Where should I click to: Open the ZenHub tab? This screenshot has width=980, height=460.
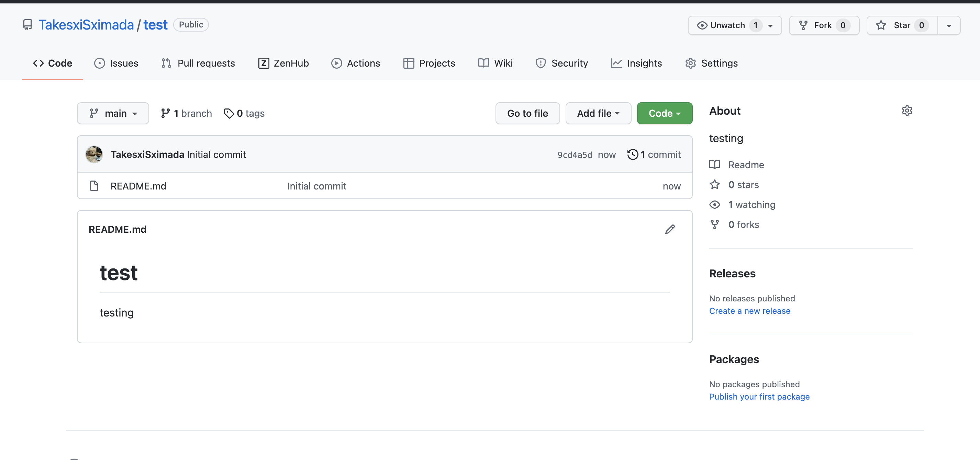[x=283, y=63]
